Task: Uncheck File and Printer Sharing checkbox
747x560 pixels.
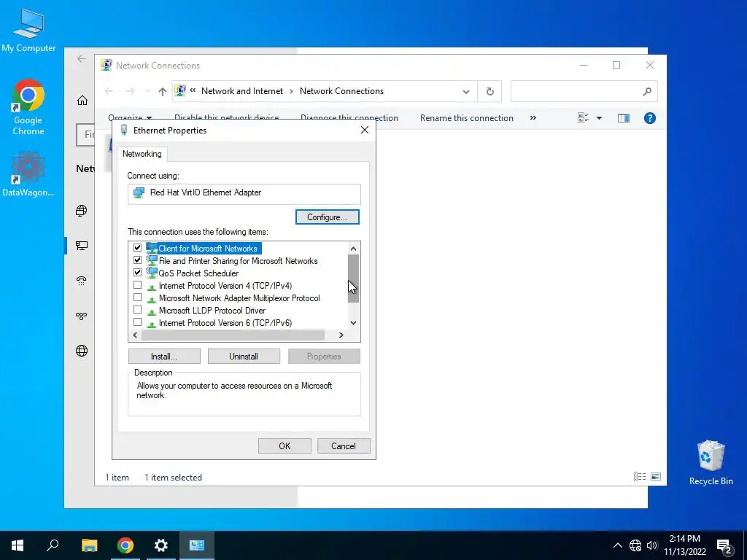Action: pos(137,260)
